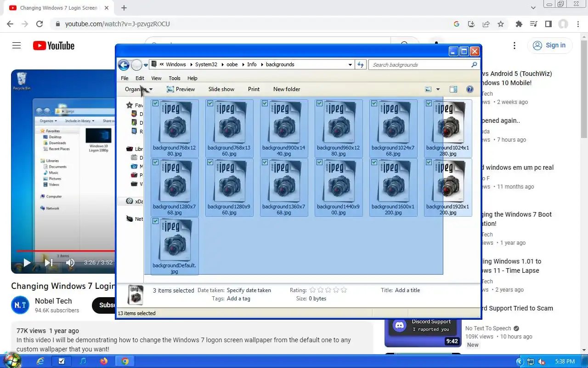The height and width of the screenshot is (368, 588).
Task: Click the video volume speaker icon
Action: (70, 263)
